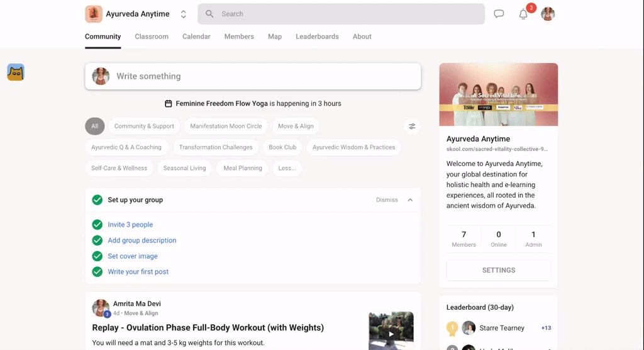Screen dimensions: 644x350
Task: Open the chat messages icon
Action: (x=499, y=14)
